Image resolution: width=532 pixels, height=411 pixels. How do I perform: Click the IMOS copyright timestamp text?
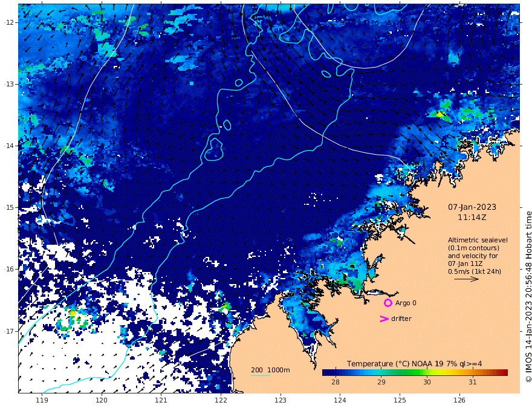coord(528,297)
